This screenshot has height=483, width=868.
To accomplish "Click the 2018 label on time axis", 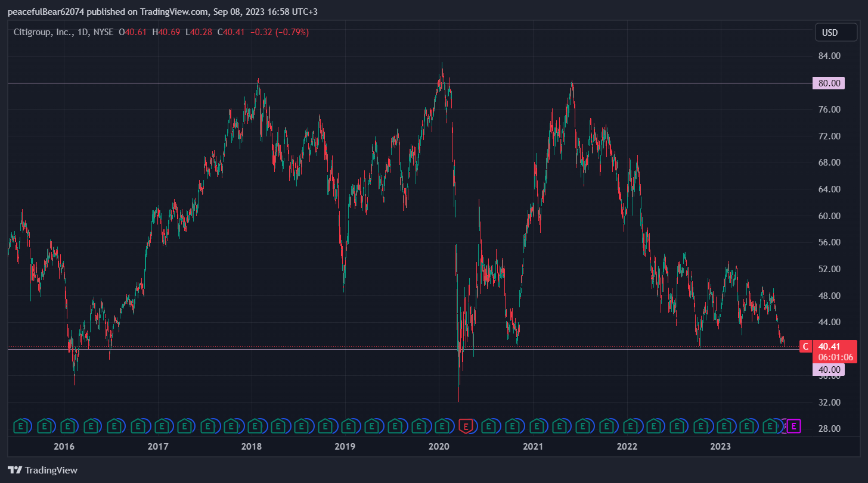I will pyautogui.click(x=251, y=447).
